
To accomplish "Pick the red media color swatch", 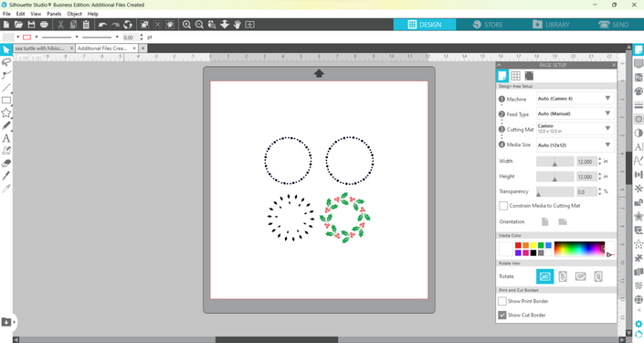I will click(x=518, y=245).
